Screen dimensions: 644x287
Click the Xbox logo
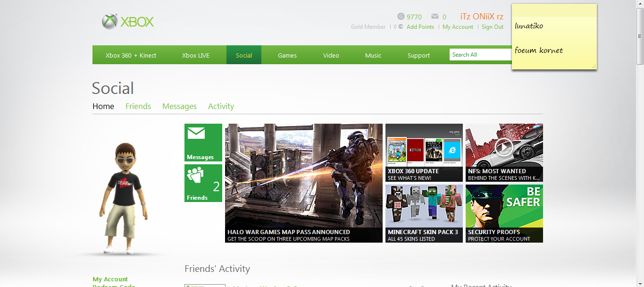[x=128, y=22]
